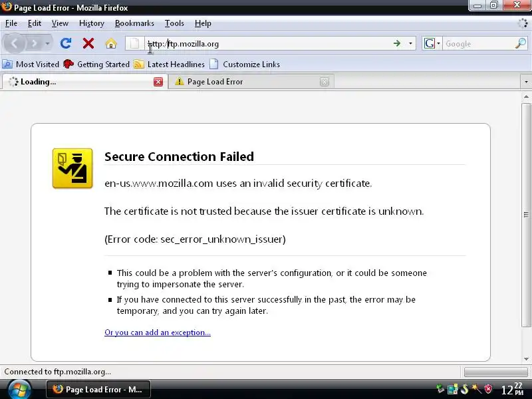The height and width of the screenshot is (399, 532).
Task: Click the Firefox icon in the title bar
Action: coord(7,7)
